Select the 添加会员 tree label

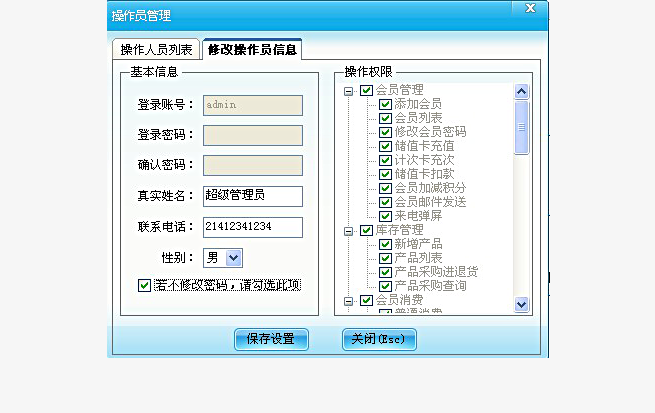tap(418, 104)
